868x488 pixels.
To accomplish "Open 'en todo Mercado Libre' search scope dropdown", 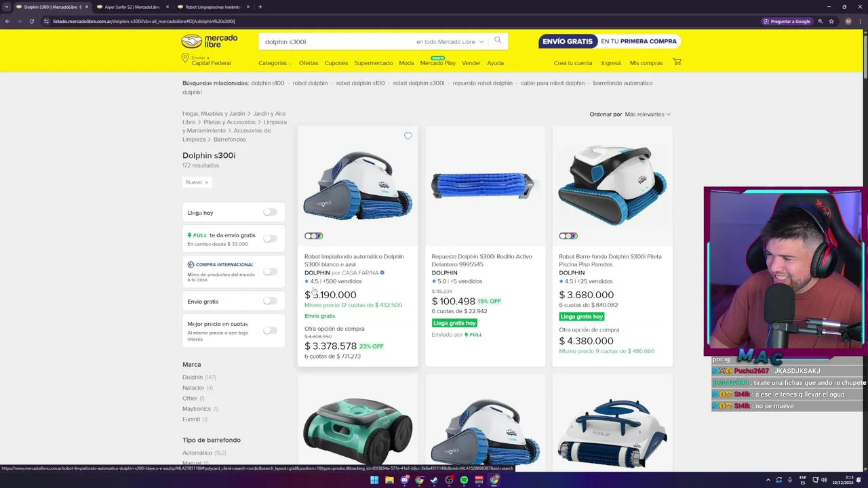I will pos(450,42).
